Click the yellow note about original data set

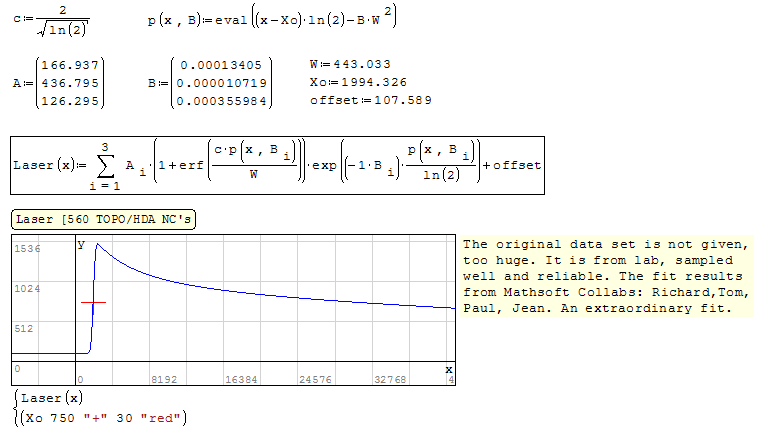[x=607, y=277]
